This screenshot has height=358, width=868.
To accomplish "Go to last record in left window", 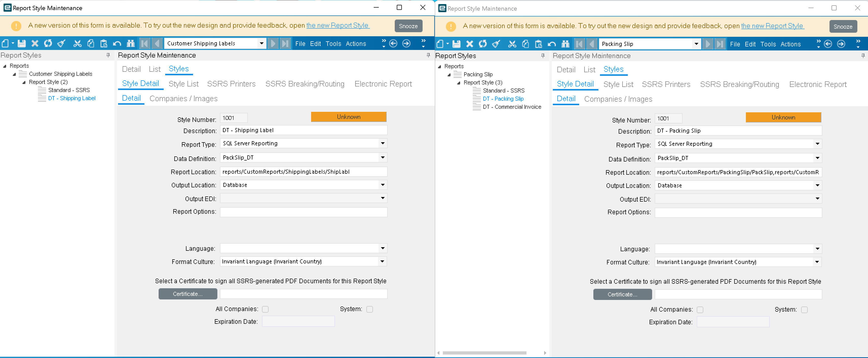I will pos(285,44).
